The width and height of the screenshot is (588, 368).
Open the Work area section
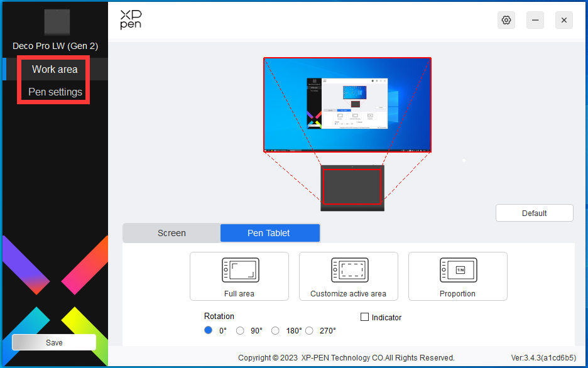pyautogui.click(x=55, y=69)
